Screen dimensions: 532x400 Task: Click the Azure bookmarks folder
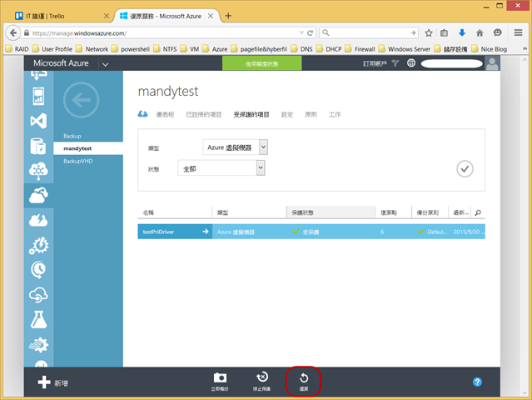tap(216, 49)
